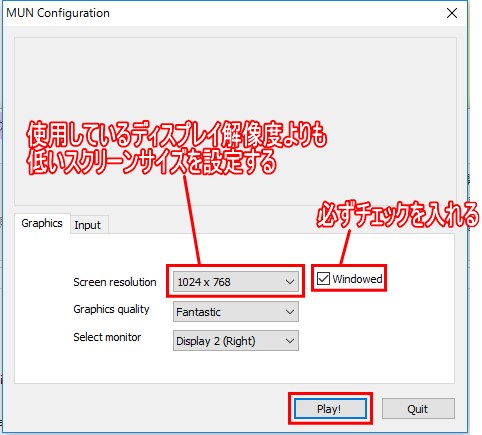Screen dimensions: 482x435
Task: Select the Graphics tab
Action: coord(42,223)
